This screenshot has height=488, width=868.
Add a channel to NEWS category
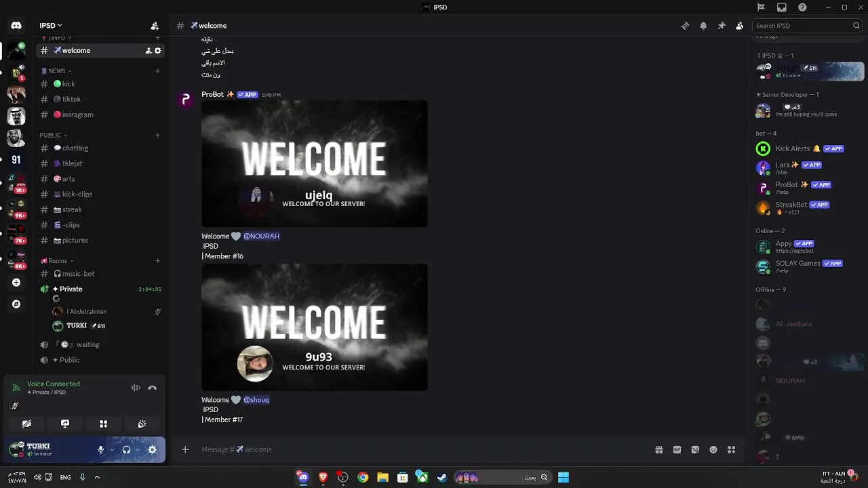(158, 70)
